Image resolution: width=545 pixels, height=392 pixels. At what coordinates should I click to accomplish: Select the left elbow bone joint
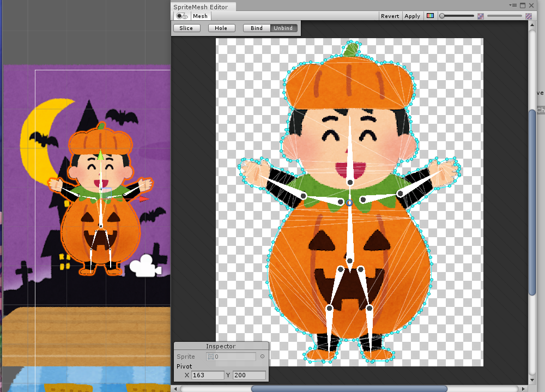(x=304, y=196)
